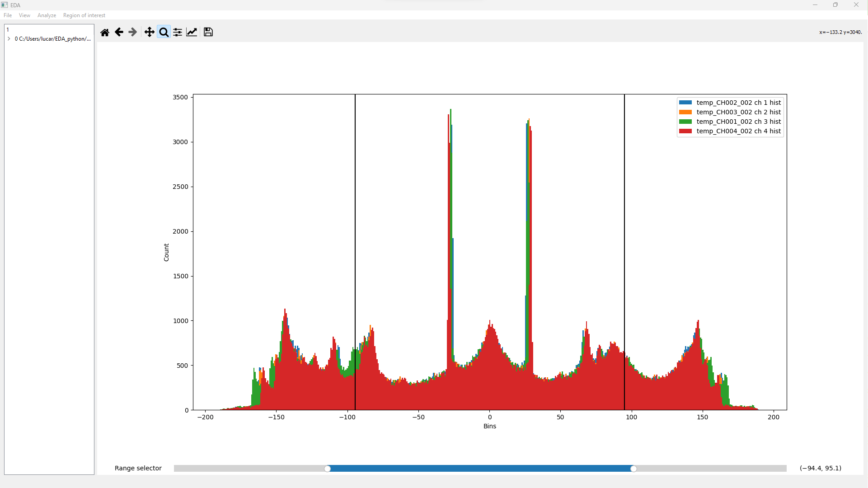Click legend text temp_CH001_002 ch 3 hist

(x=739, y=122)
